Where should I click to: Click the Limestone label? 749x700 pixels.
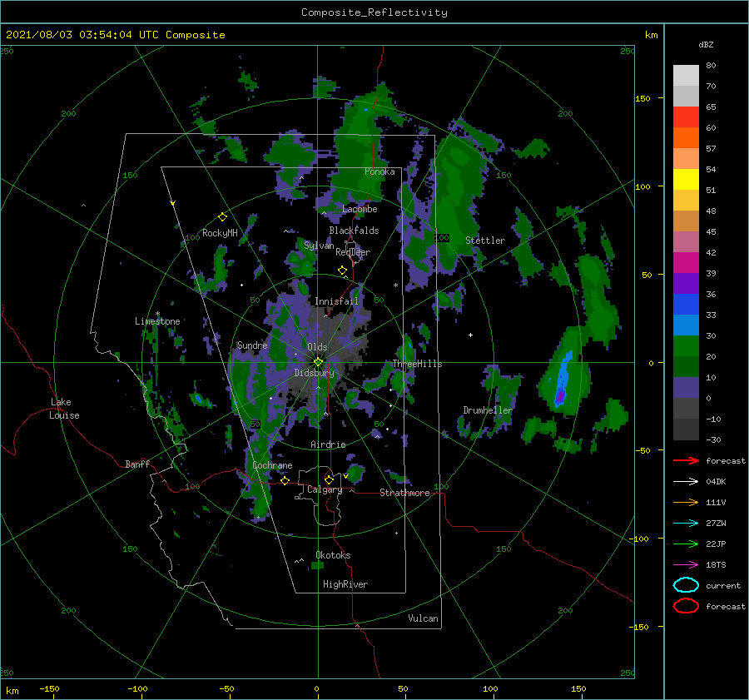pyautogui.click(x=157, y=321)
